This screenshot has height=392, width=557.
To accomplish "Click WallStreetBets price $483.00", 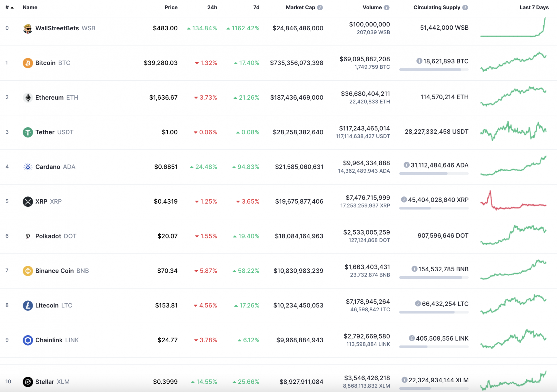I will tap(165, 28).
